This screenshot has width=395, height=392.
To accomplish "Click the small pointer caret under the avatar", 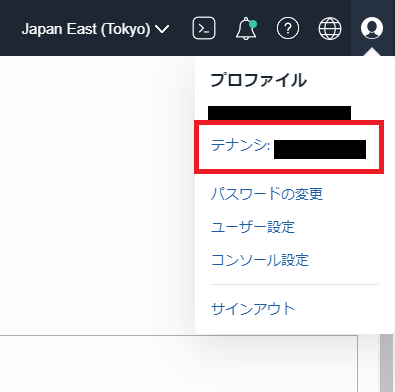I will click(x=372, y=52).
